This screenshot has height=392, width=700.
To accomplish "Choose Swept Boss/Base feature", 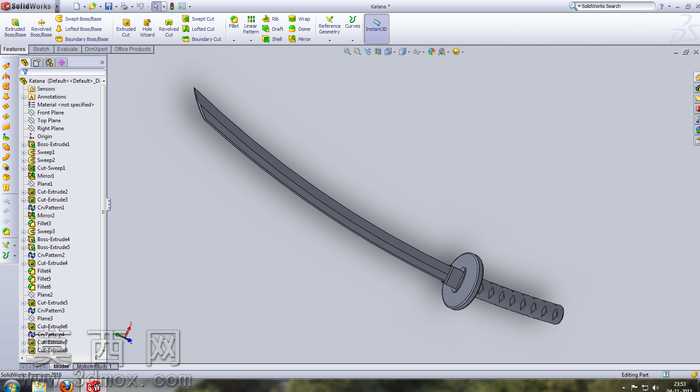I will click(x=79, y=19).
